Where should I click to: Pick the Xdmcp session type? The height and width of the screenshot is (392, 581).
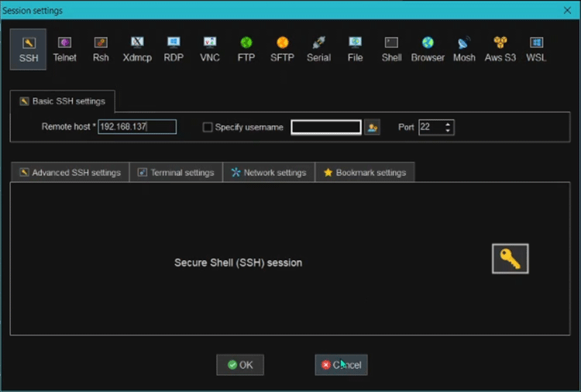(x=137, y=50)
